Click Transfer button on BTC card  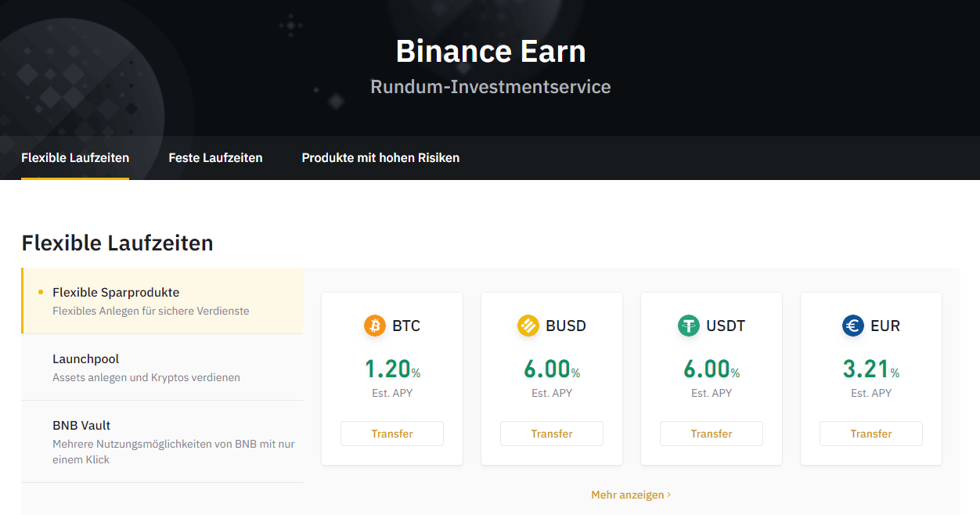(392, 434)
